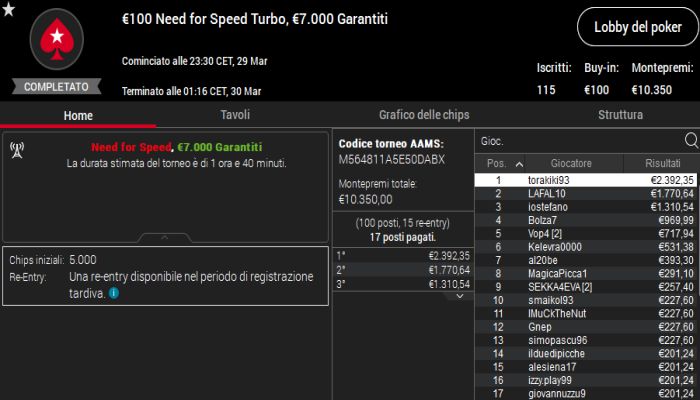Type in the Gioc. search field
This screenshot has height=400, width=700.
pyautogui.click(x=575, y=141)
